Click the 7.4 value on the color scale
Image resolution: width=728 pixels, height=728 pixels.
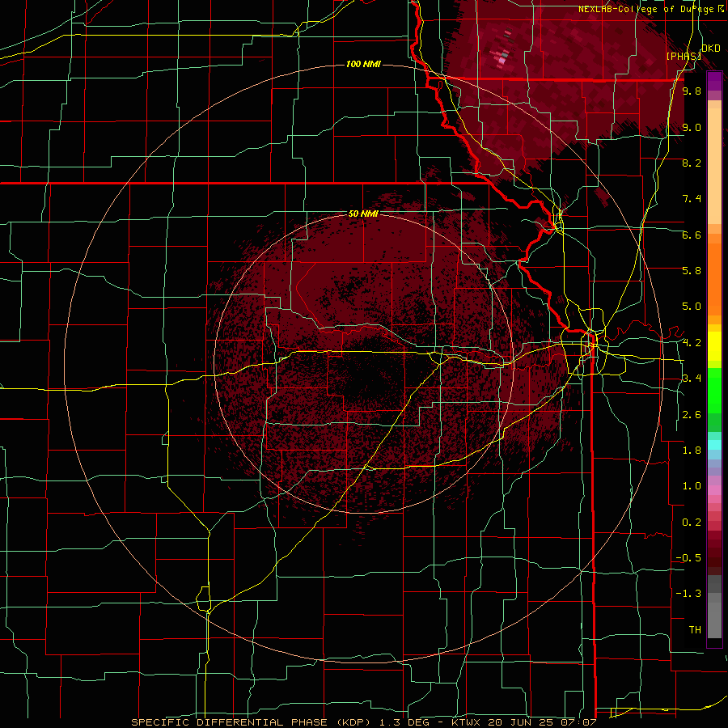click(x=692, y=199)
